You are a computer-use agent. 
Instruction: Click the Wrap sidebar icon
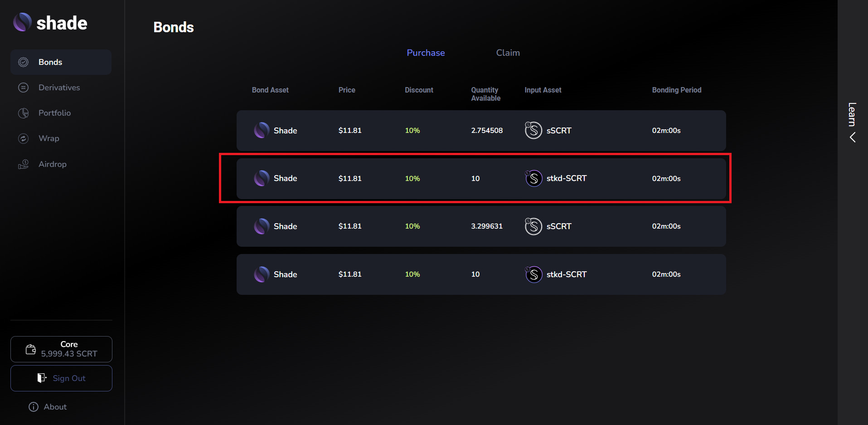(x=23, y=138)
